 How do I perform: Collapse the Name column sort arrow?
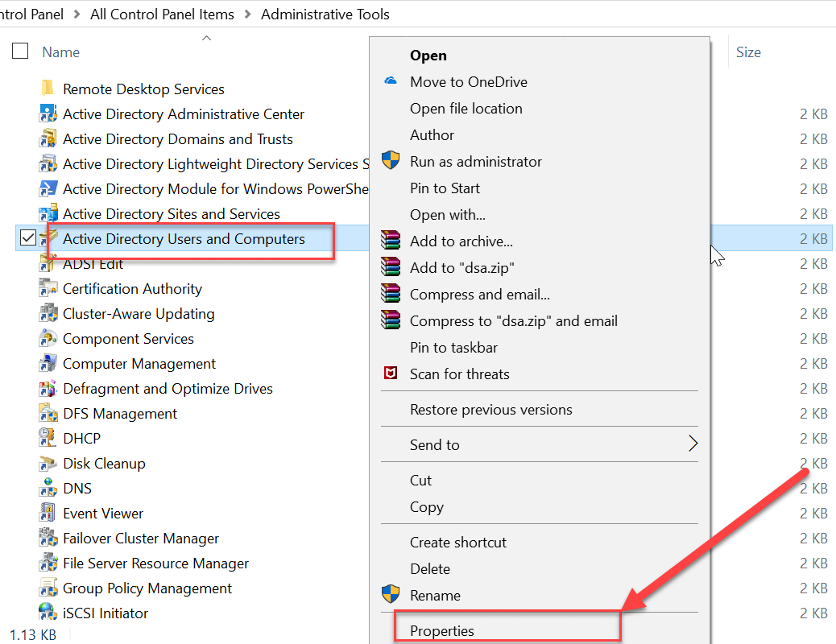205,37
